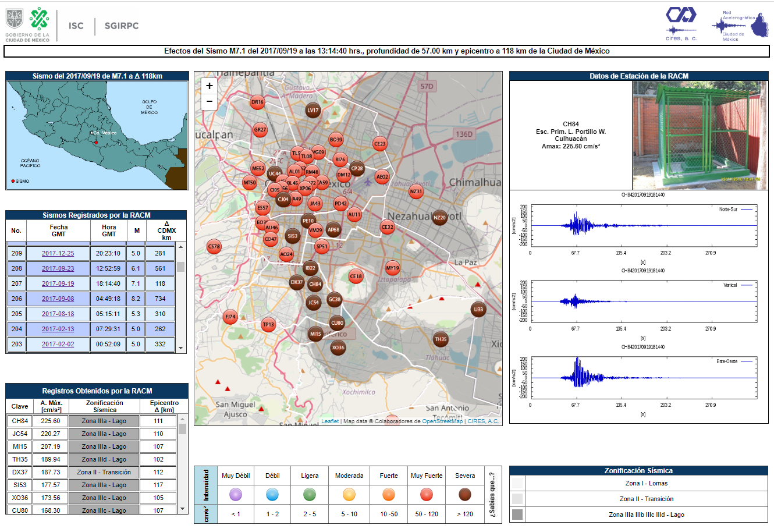Click the OpenStreetMap attribution link

pyautogui.click(x=442, y=421)
